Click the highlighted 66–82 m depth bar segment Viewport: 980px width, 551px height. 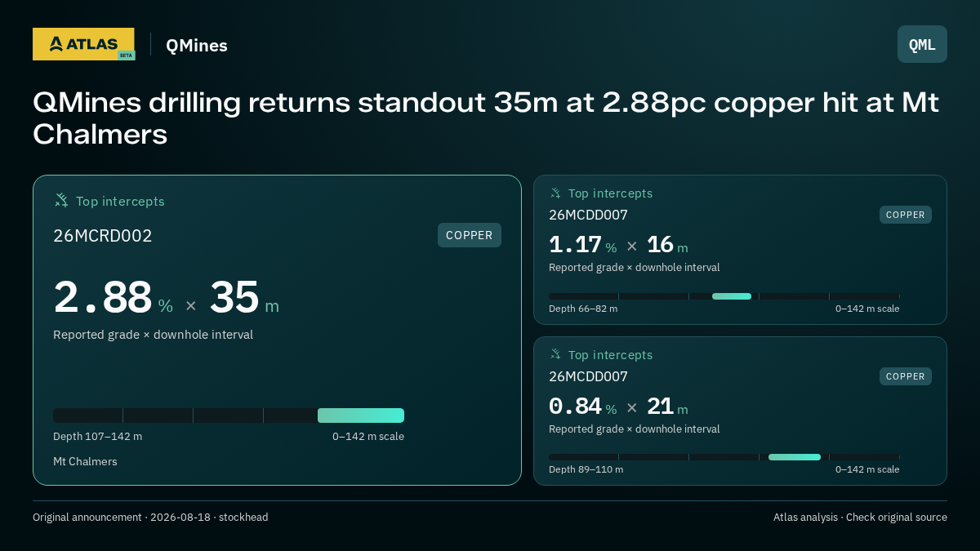click(732, 296)
